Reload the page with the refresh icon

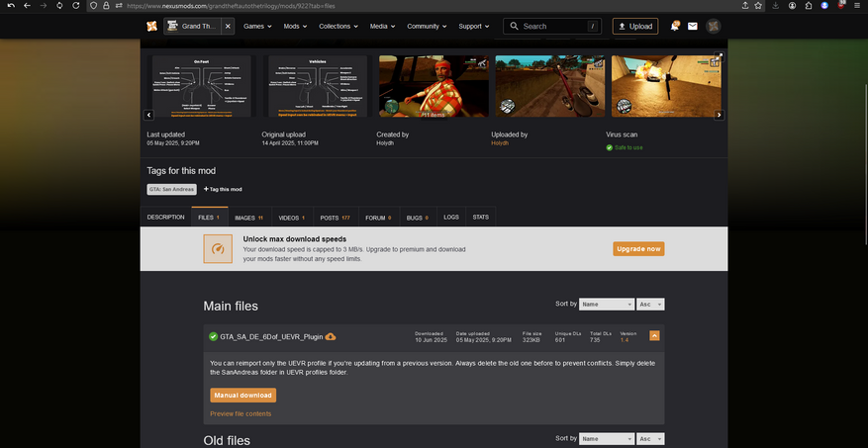click(x=76, y=6)
